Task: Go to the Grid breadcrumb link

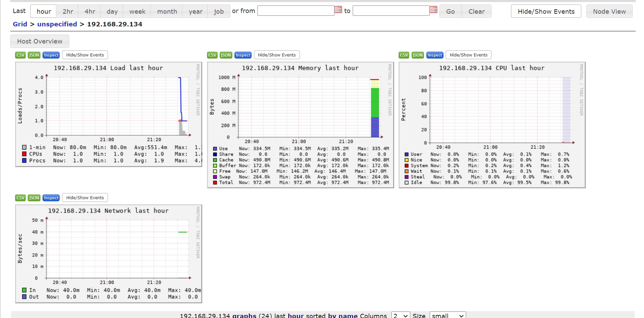Action: (20, 24)
